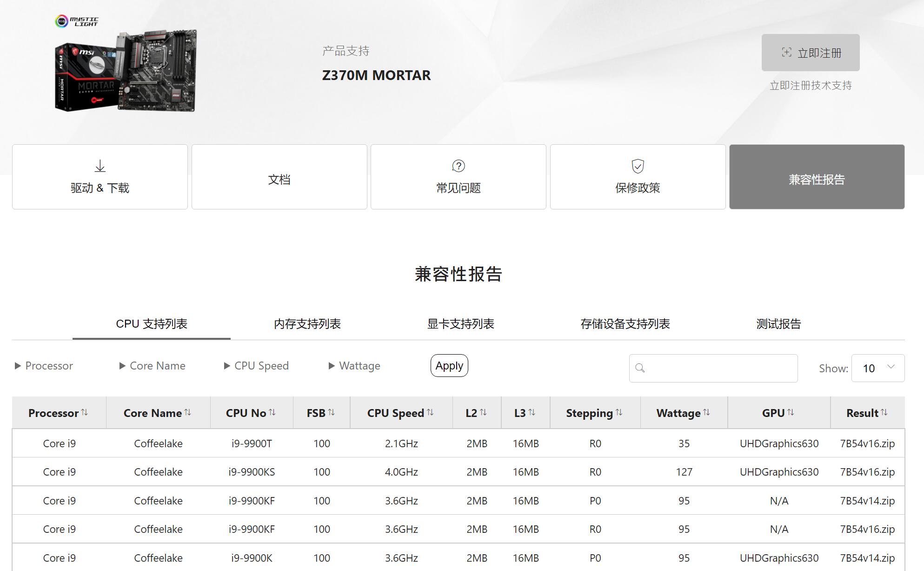Click the sort icon next to Wattage column header

click(707, 412)
